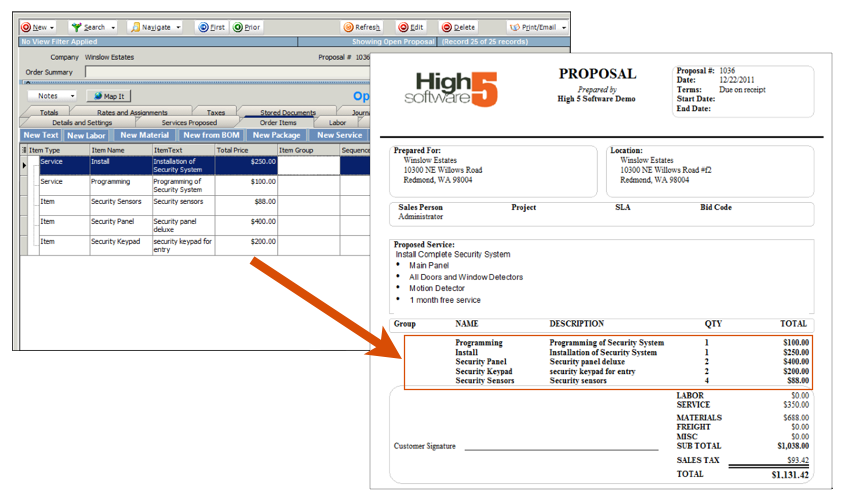
Task: Switch to Rates and Assignments tab
Action: click(132, 112)
